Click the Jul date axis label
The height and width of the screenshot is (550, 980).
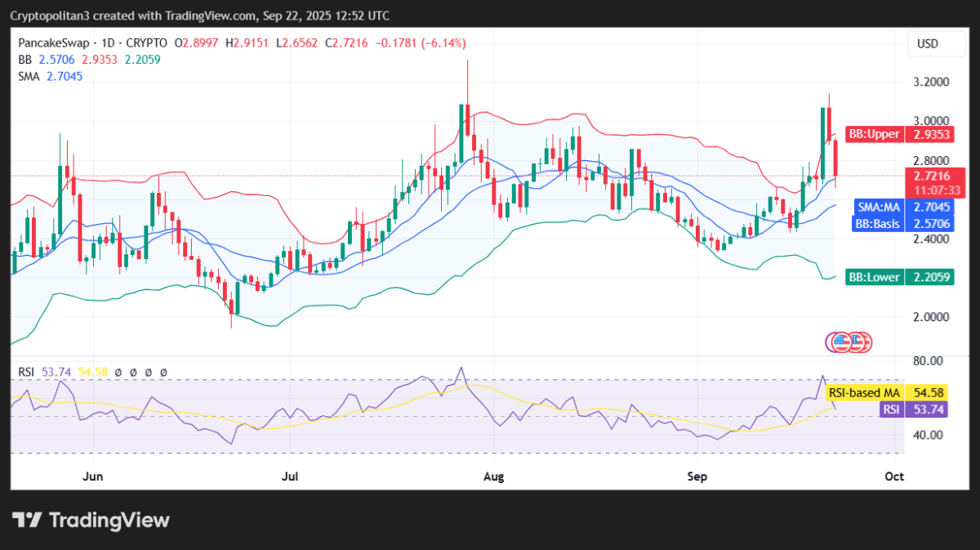pyautogui.click(x=290, y=476)
